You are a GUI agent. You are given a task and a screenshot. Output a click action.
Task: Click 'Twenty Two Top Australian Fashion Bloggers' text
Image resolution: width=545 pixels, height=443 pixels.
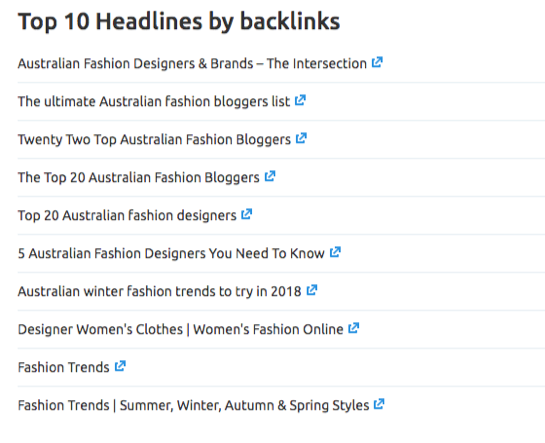pyautogui.click(x=154, y=140)
